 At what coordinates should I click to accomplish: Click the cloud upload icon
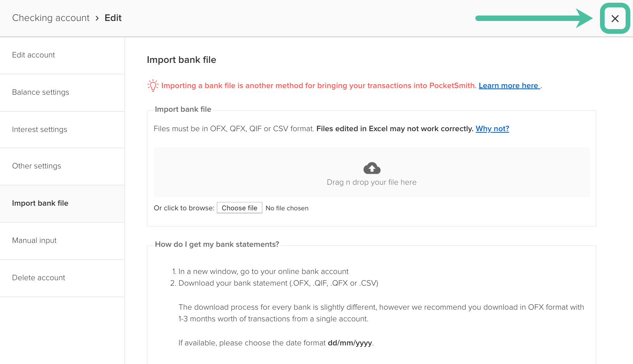pos(372,168)
